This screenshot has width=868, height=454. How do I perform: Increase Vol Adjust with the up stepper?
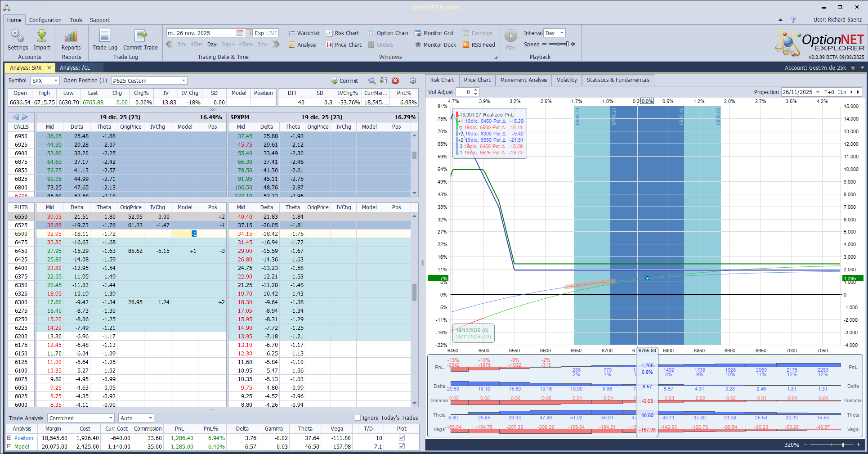click(x=476, y=90)
